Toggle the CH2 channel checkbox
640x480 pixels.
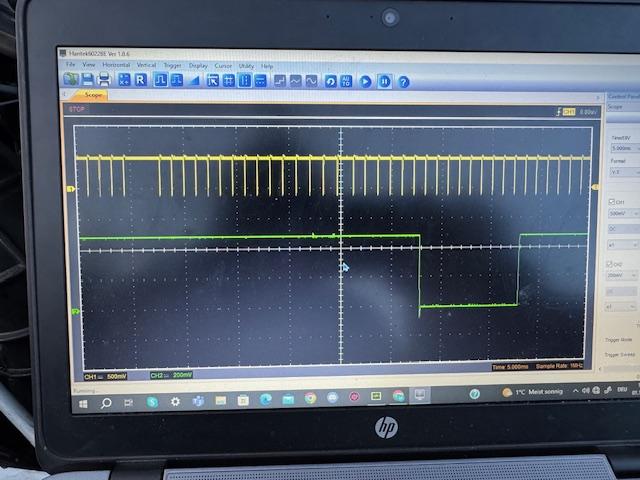(608, 264)
